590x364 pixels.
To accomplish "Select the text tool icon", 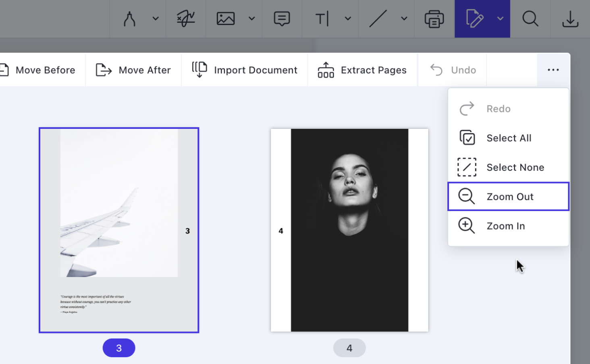I will [x=322, y=19].
